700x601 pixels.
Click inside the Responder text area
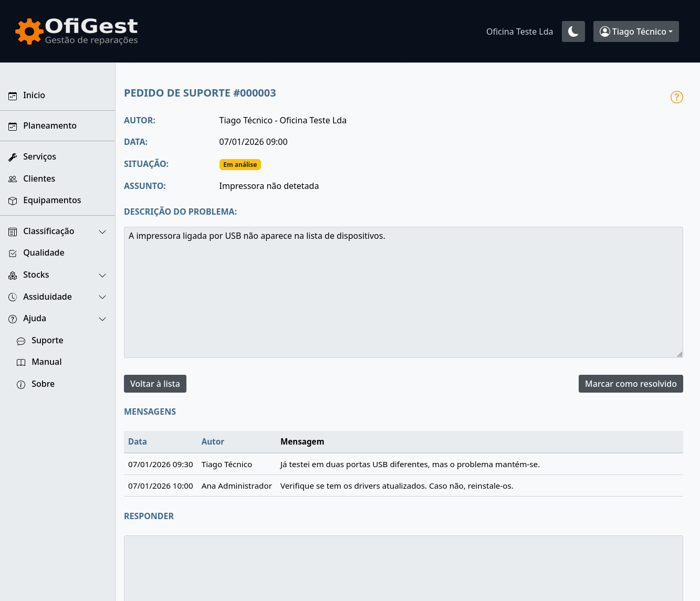point(403,567)
